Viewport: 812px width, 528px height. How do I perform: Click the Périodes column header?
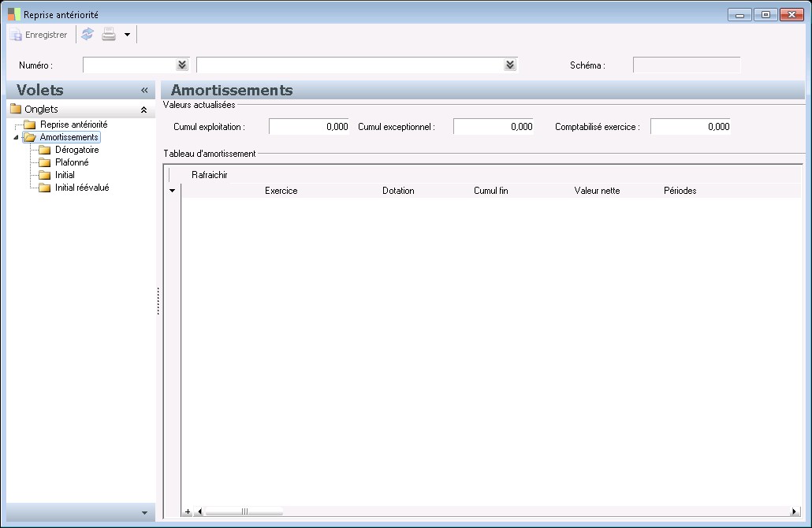coord(680,191)
